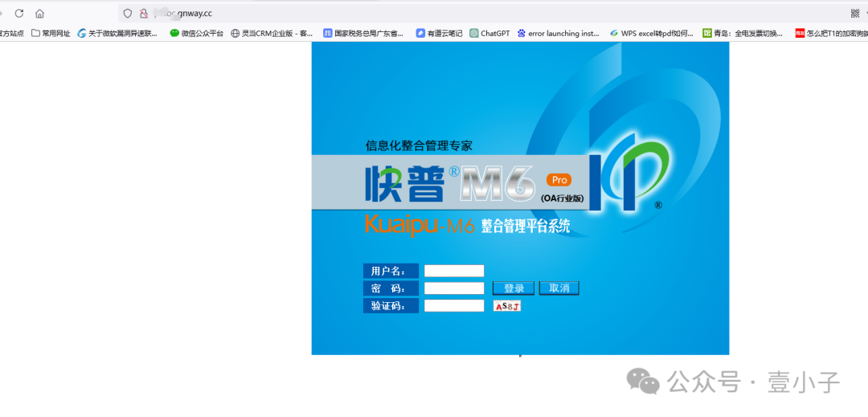
Task: Open the 国家税务总局广东省 bookmark
Action: [364, 33]
